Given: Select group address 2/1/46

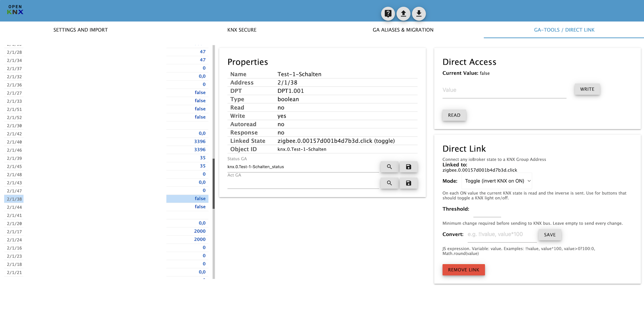Looking at the screenshot, I should [x=14, y=150].
